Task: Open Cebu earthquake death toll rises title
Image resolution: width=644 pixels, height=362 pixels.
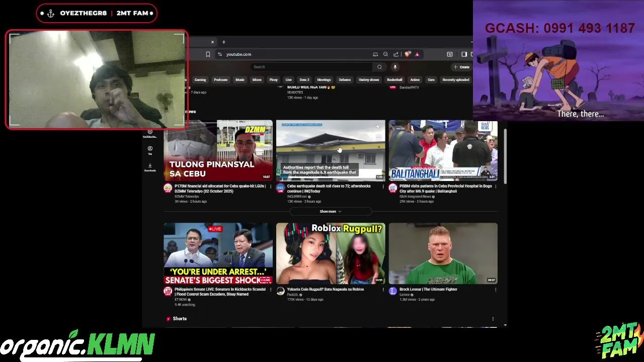Action: click(329, 189)
